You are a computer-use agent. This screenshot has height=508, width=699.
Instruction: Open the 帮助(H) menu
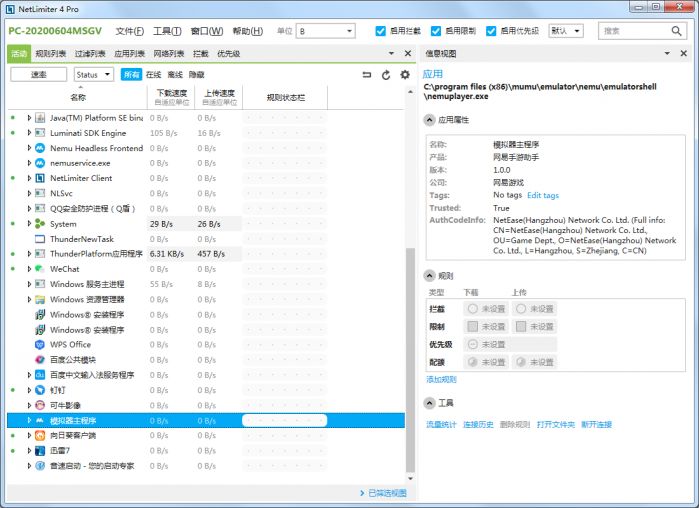tap(248, 31)
